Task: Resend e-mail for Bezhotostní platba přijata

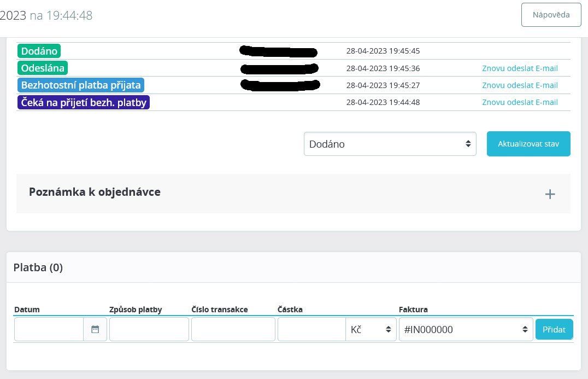Action: [520, 85]
